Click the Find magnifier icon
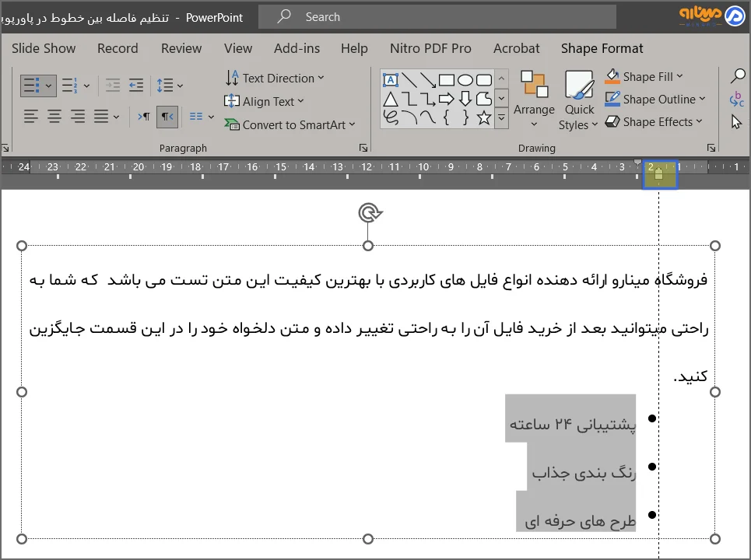This screenshot has height=560, width=751. tap(738, 75)
